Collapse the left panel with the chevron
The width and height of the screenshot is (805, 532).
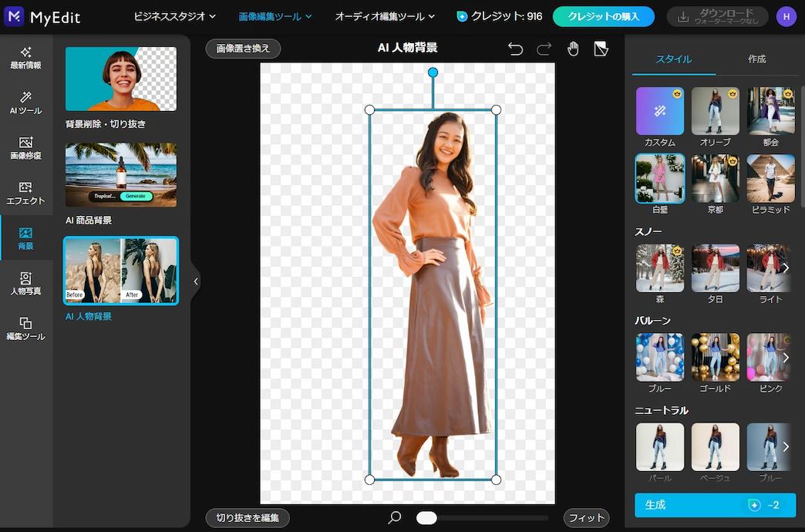point(196,281)
